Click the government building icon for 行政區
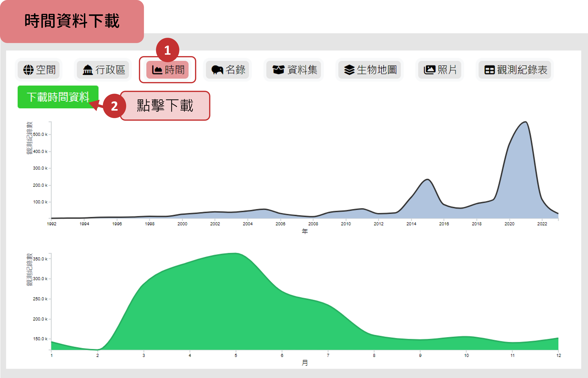The width and height of the screenshot is (588, 378). (x=88, y=70)
